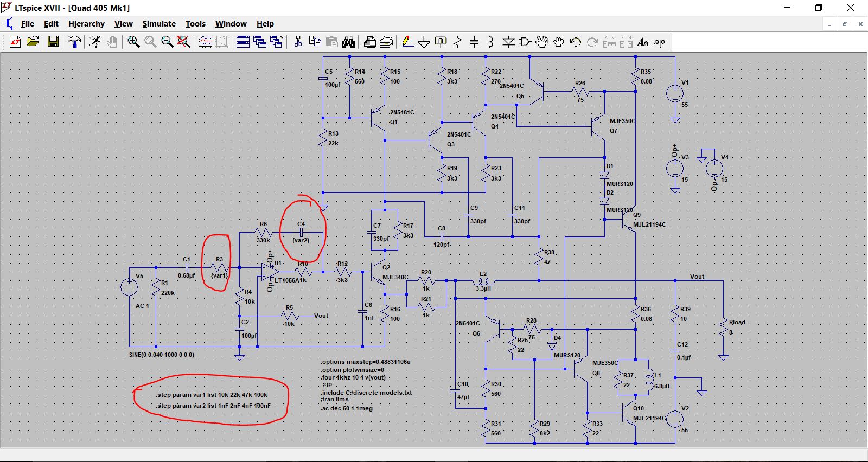Place a Capacitor from the toolbar

pos(474,42)
